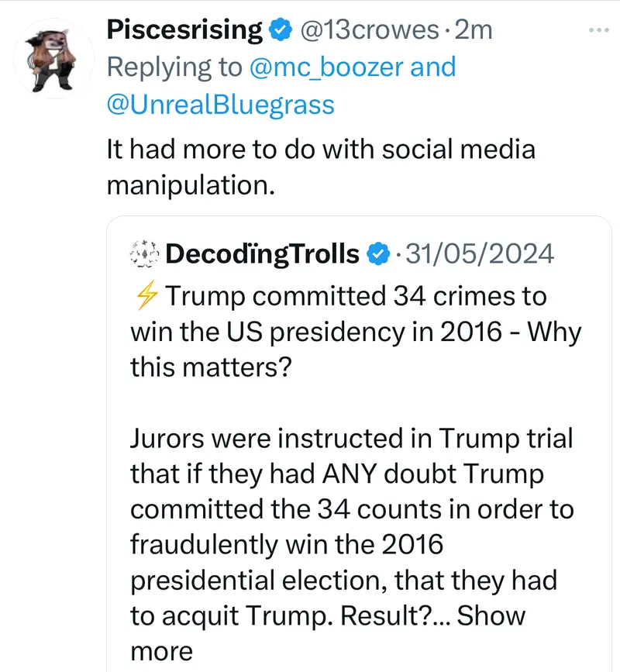
Task: Click the 'to acquit Trump. Result?' text line
Action: pos(289,616)
